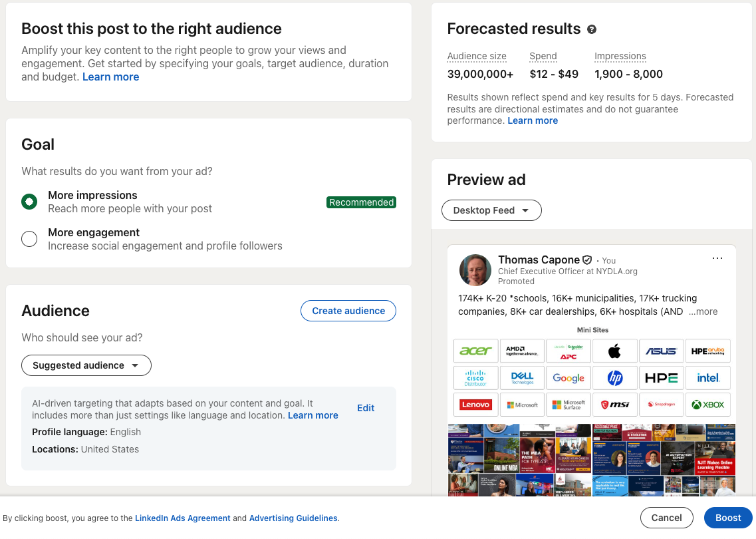This screenshot has height=539, width=756.
Task: Edit the AI-driven audience targeting
Action: point(366,408)
